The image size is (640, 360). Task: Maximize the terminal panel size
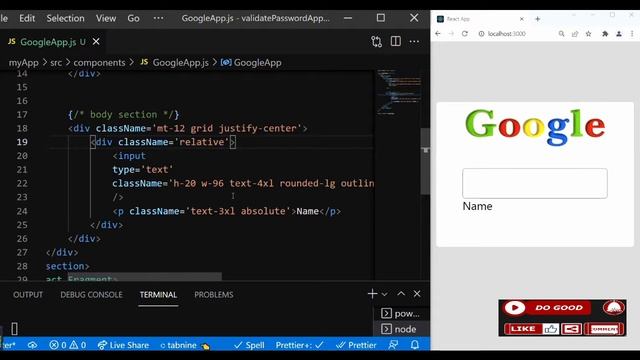click(401, 293)
